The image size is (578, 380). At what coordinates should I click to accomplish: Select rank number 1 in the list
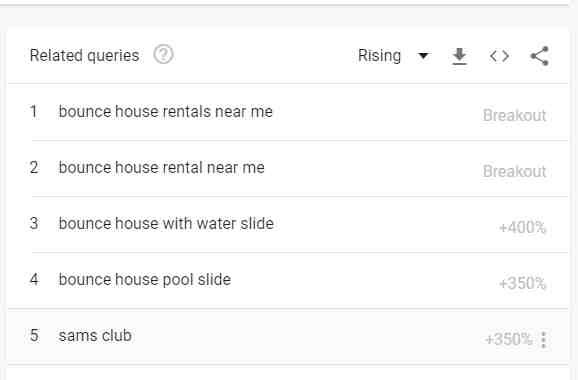(34, 111)
